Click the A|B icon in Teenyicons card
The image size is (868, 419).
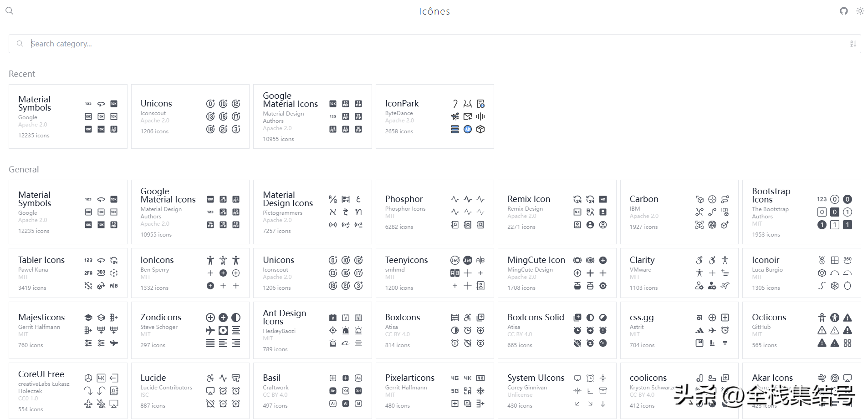pyautogui.click(x=480, y=260)
